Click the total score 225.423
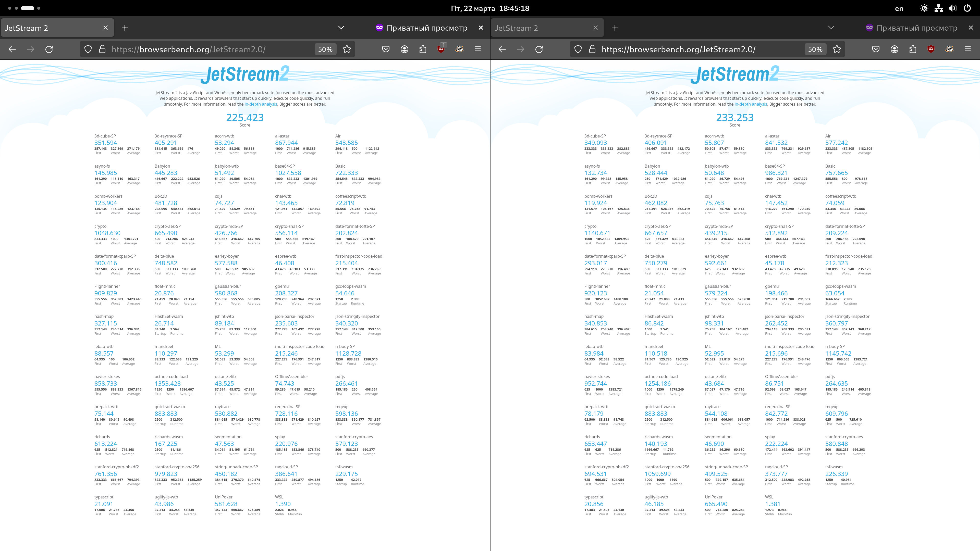The image size is (980, 551). pos(245,118)
